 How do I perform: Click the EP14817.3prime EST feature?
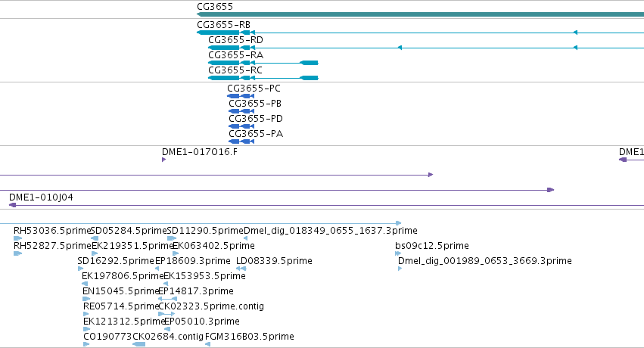click(x=167, y=299)
